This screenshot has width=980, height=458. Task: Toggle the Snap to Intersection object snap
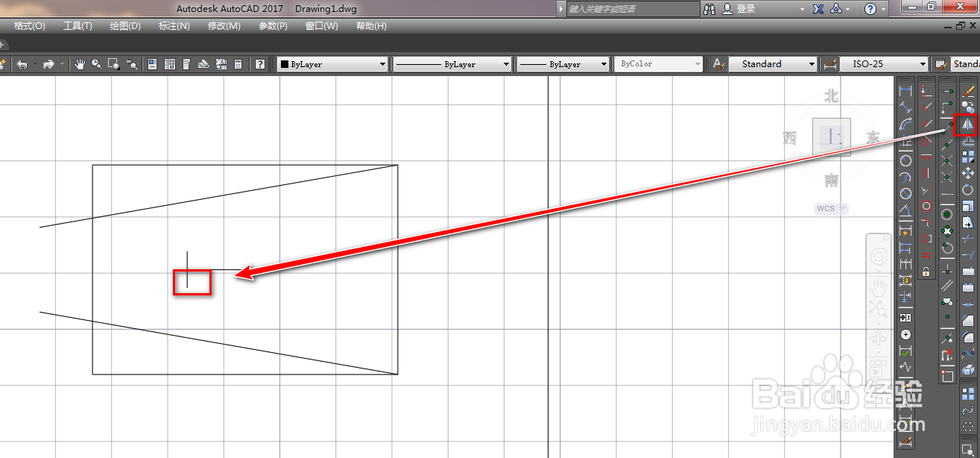point(947,160)
